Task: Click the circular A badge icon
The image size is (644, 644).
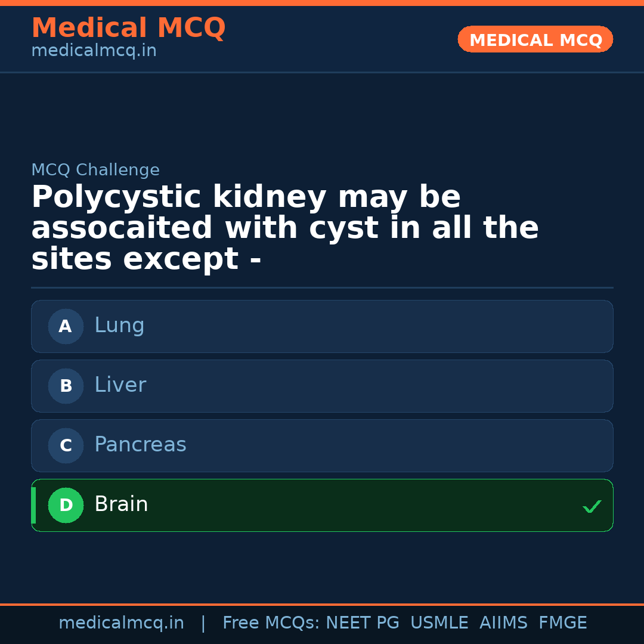Action: pyautogui.click(x=66, y=326)
